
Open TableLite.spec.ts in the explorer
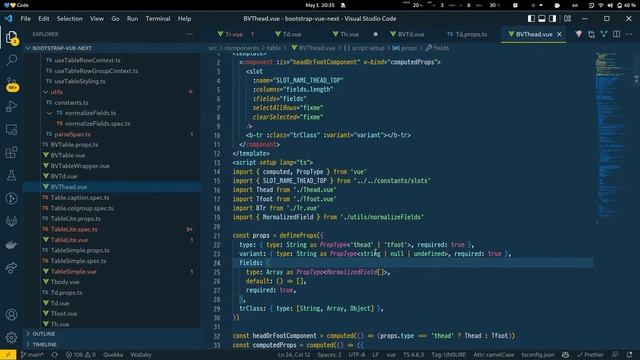pyautogui.click(x=74, y=229)
